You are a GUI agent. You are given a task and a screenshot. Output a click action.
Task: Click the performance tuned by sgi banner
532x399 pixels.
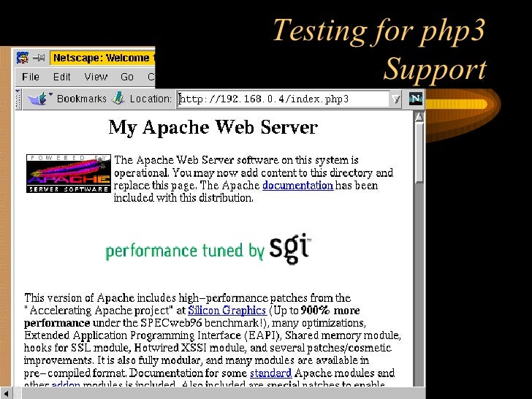[208, 249]
